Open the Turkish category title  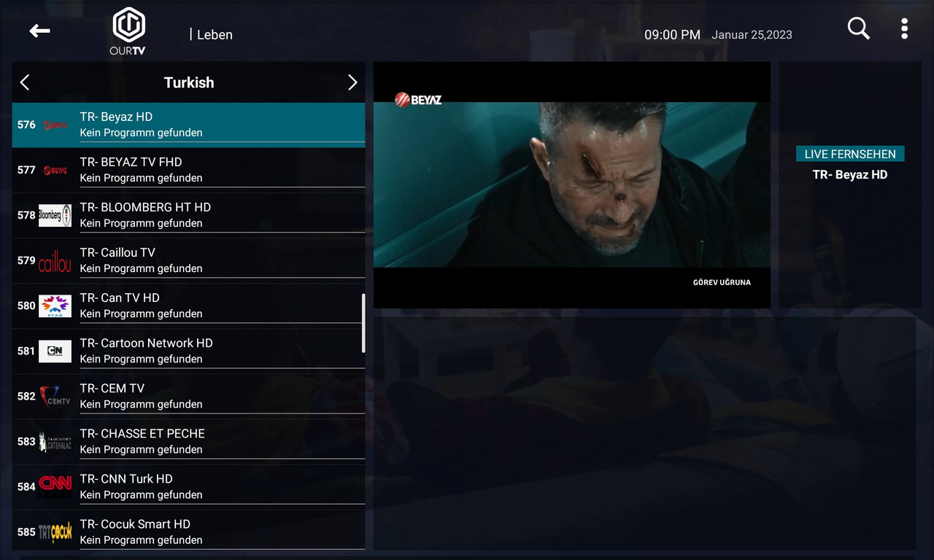(x=189, y=82)
